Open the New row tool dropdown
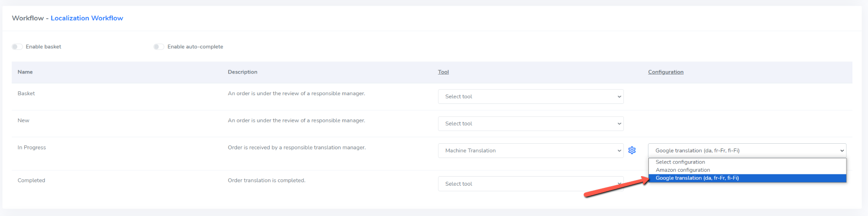The width and height of the screenshot is (868, 216). pos(531,123)
